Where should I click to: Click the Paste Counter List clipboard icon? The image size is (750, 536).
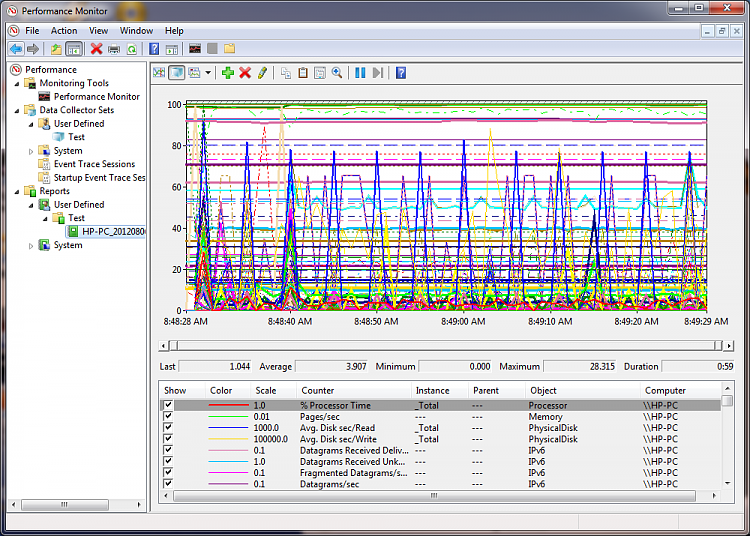[x=303, y=73]
